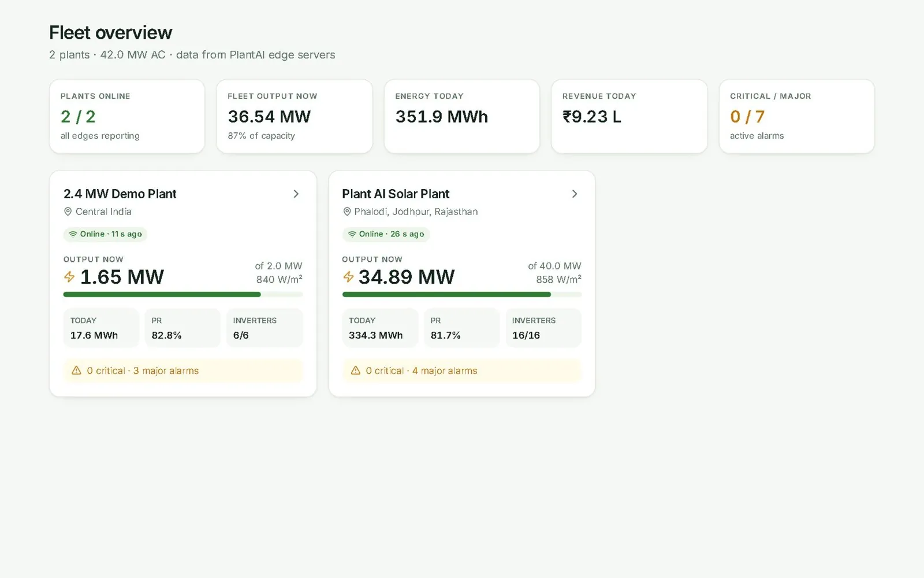
Task: Click the wifi icon in Online 11 s ago badge
Action: pos(73,234)
